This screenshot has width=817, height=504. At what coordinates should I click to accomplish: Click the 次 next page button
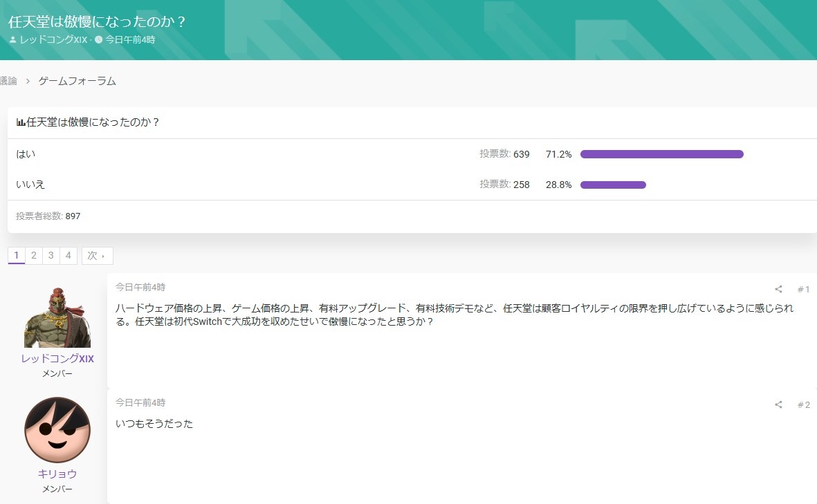(97, 256)
